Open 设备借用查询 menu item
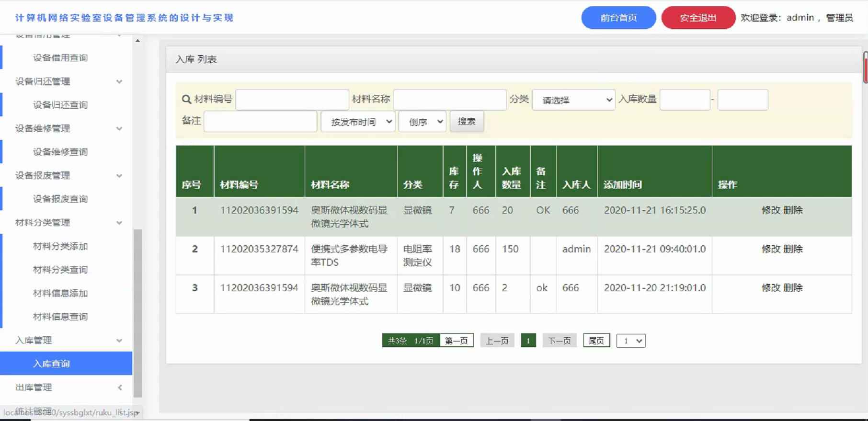 (x=60, y=58)
